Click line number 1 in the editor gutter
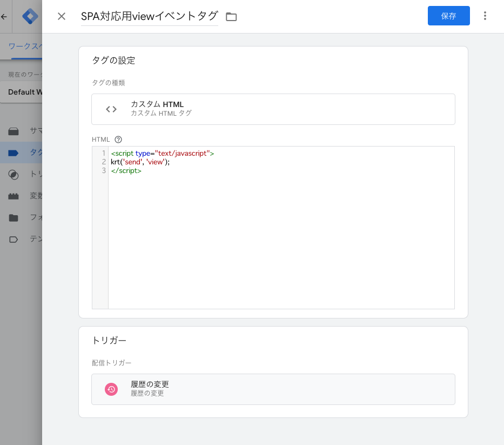The image size is (504, 445). [104, 153]
